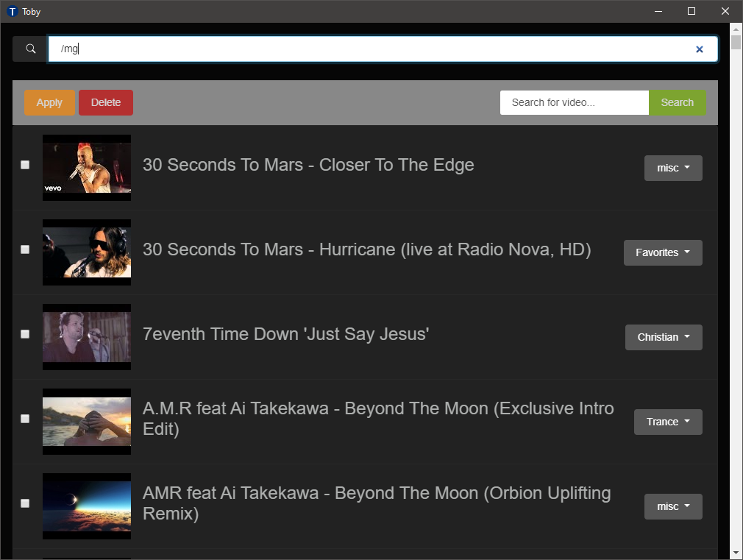
Task: Click the green Search button
Action: (677, 102)
